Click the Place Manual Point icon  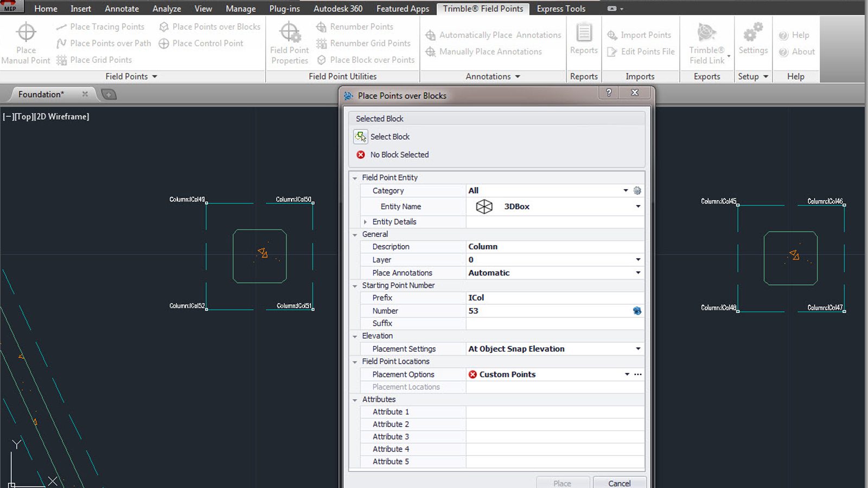click(x=25, y=33)
